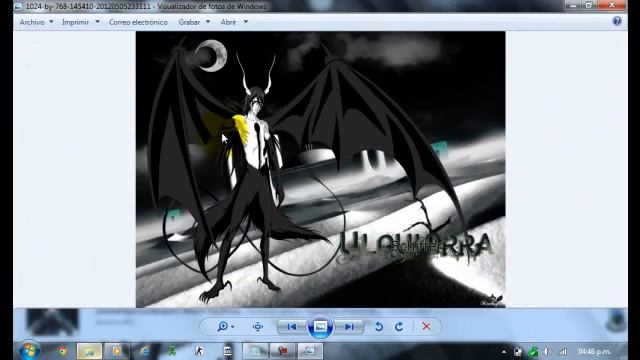The height and width of the screenshot is (360, 640).
Task: Delete the photo with the red X
Action: tap(427, 327)
